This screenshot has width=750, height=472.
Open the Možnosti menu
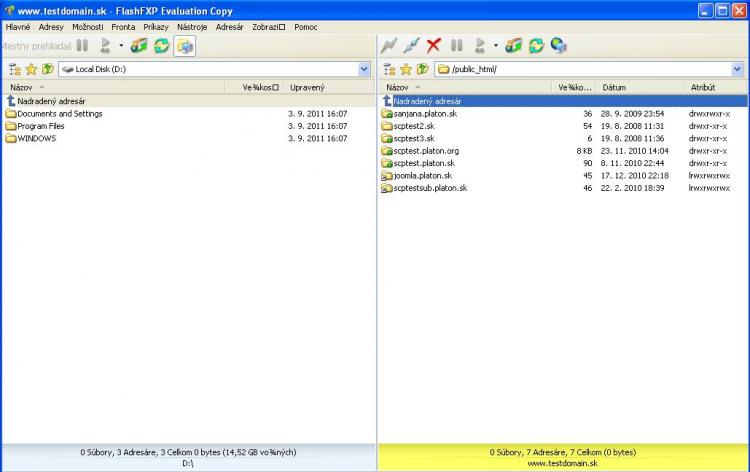88,27
